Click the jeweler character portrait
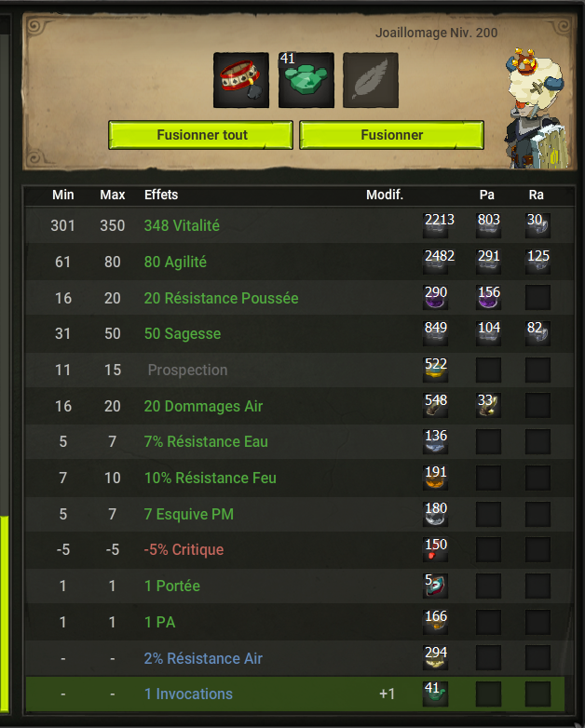Image resolution: width=585 pixels, height=728 pixels. point(537,108)
